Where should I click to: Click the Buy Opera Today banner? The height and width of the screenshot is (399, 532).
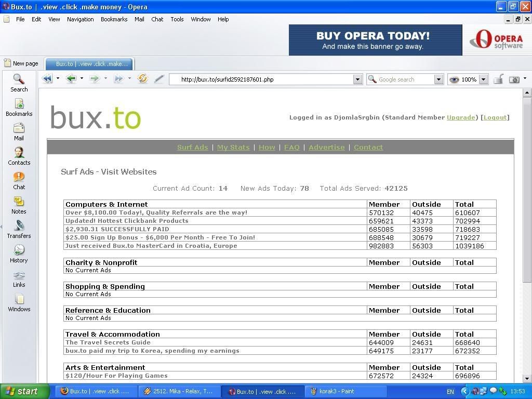coord(375,40)
